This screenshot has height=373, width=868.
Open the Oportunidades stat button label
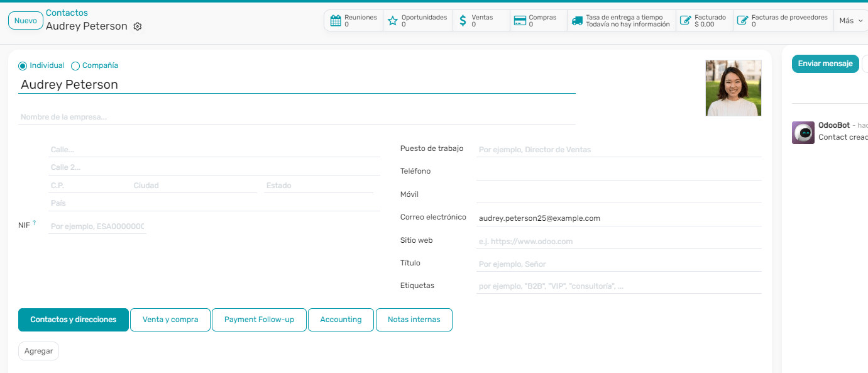[424, 17]
